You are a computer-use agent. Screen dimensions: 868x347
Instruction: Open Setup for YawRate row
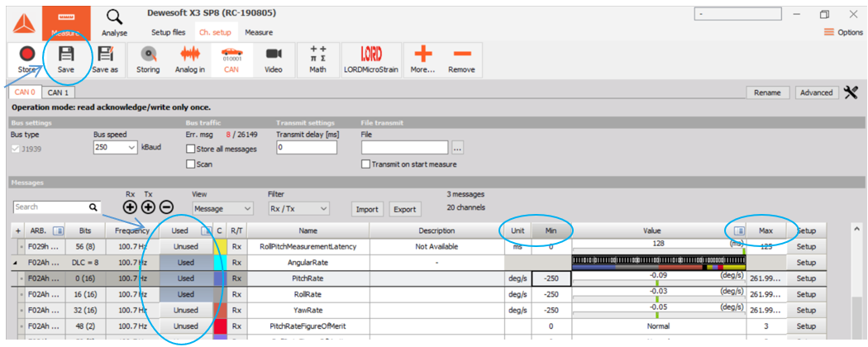[x=806, y=311]
